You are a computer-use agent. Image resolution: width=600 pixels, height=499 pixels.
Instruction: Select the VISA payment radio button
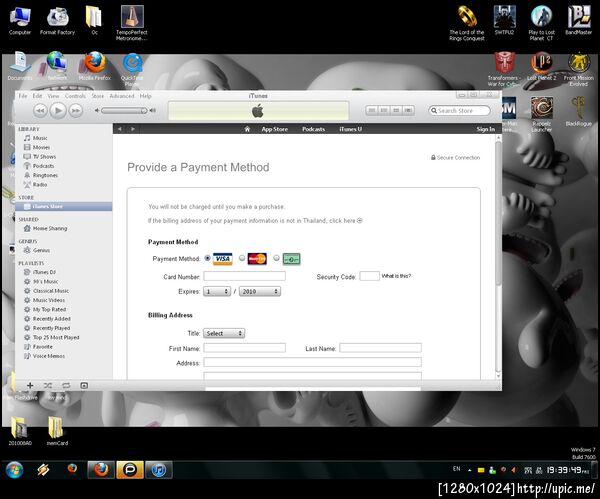pyautogui.click(x=207, y=258)
